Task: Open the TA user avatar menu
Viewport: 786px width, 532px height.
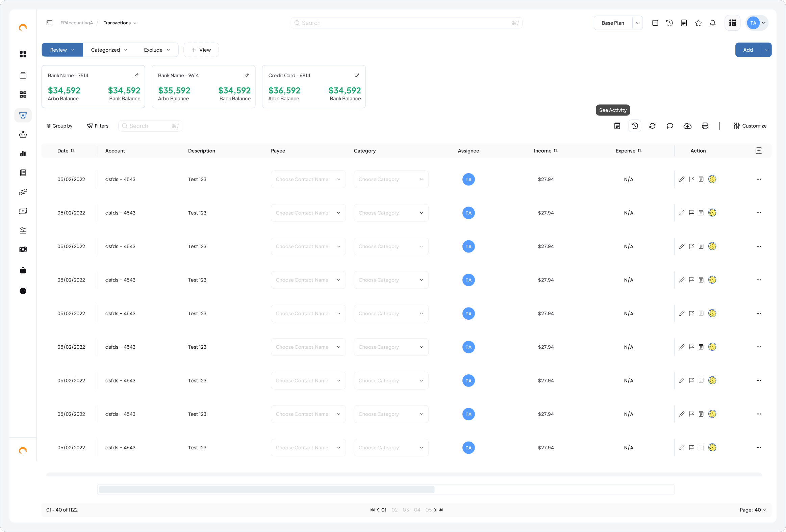Action: click(x=757, y=23)
